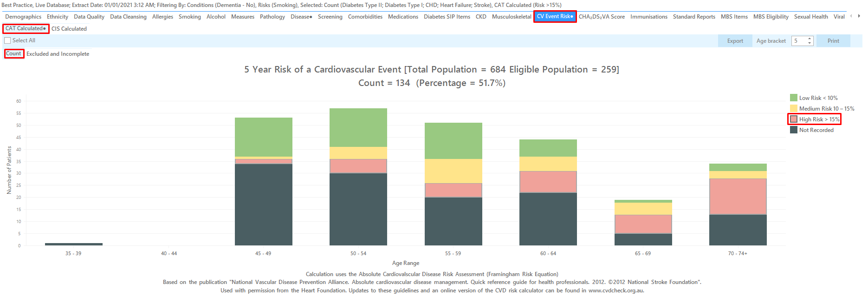Switch to the CIS Calculated sub-tab
868x297 pixels.
click(x=69, y=29)
